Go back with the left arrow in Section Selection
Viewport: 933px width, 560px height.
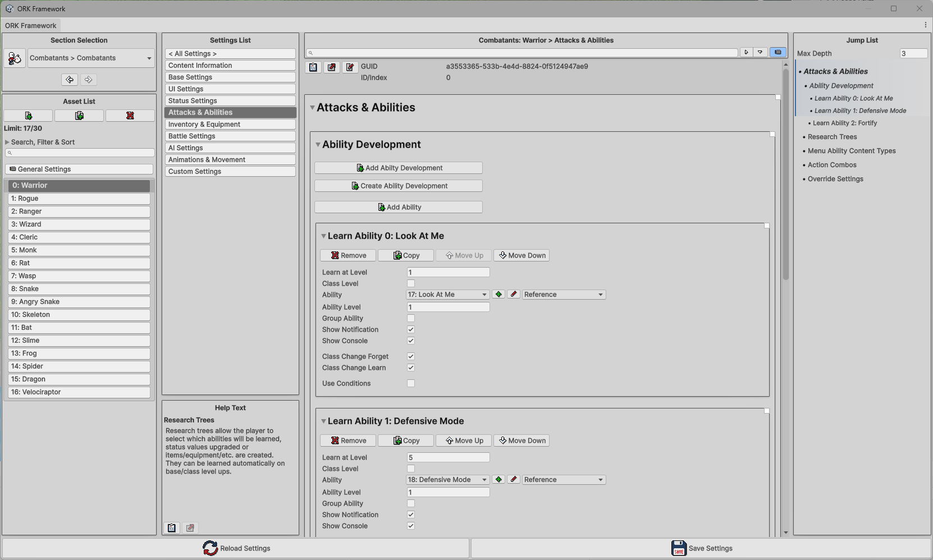click(x=70, y=80)
